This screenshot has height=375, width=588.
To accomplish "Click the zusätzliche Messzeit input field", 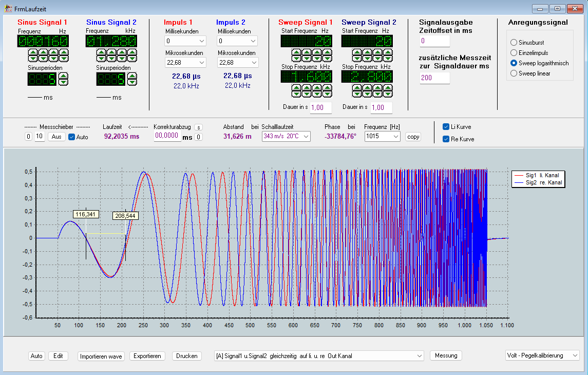I will tap(434, 78).
